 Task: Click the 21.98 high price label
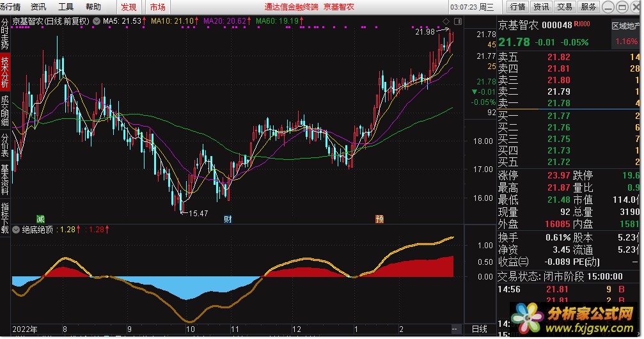(x=425, y=31)
